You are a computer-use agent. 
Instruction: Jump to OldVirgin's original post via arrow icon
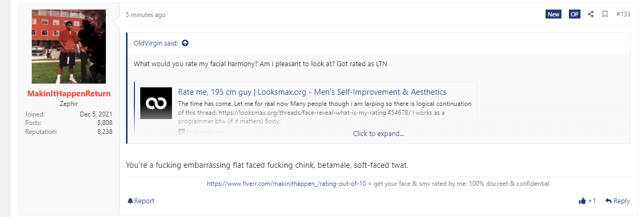pyautogui.click(x=185, y=43)
